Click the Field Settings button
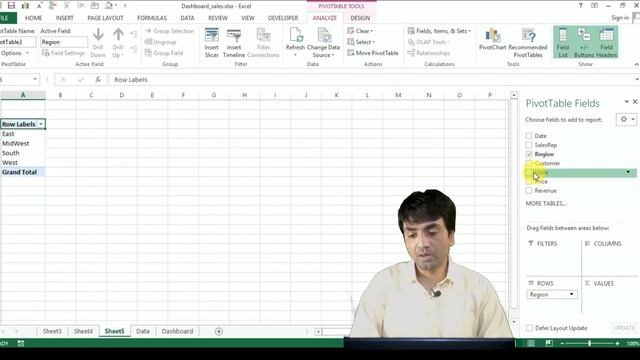This screenshot has height=360, width=640. 63,53
